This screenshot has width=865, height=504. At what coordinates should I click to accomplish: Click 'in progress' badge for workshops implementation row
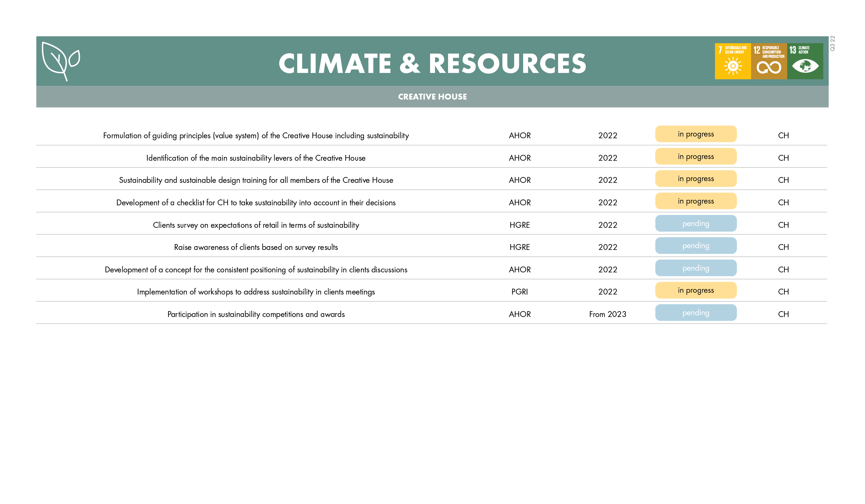(695, 290)
